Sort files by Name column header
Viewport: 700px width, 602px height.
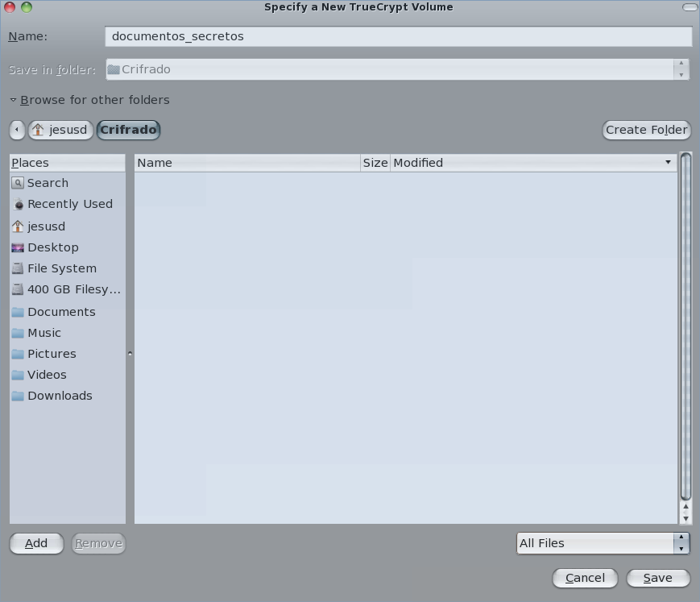pyautogui.click(x=246, y=163)
